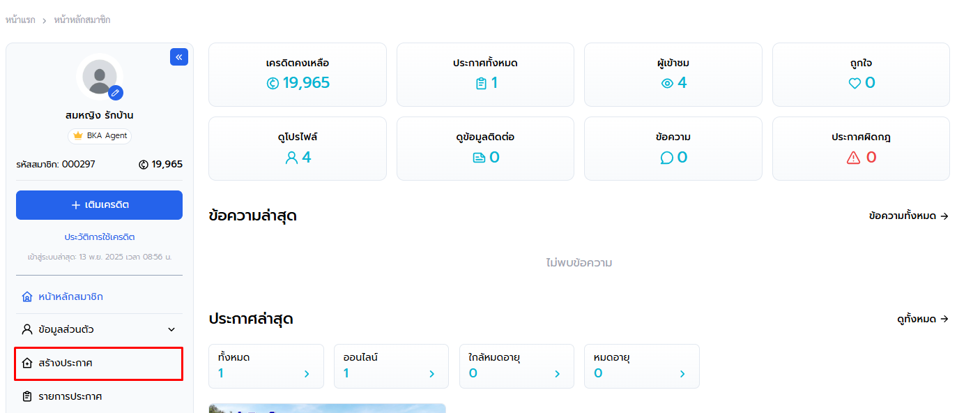Open รายการประกาศ in the sidebar menu
This screenshot has height=413, width=980.
pos(70,396)
